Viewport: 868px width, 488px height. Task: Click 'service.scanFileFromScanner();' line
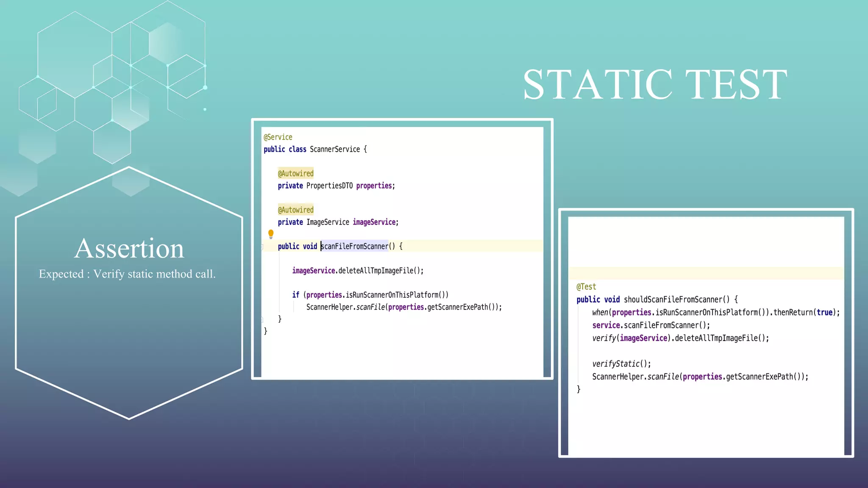point(651,325)
